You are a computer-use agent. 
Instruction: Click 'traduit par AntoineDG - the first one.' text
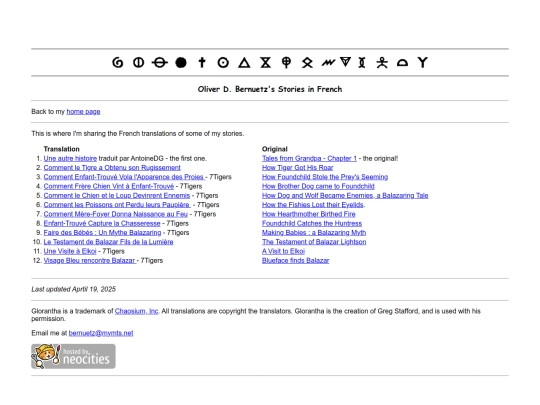(x=153, y=158)
